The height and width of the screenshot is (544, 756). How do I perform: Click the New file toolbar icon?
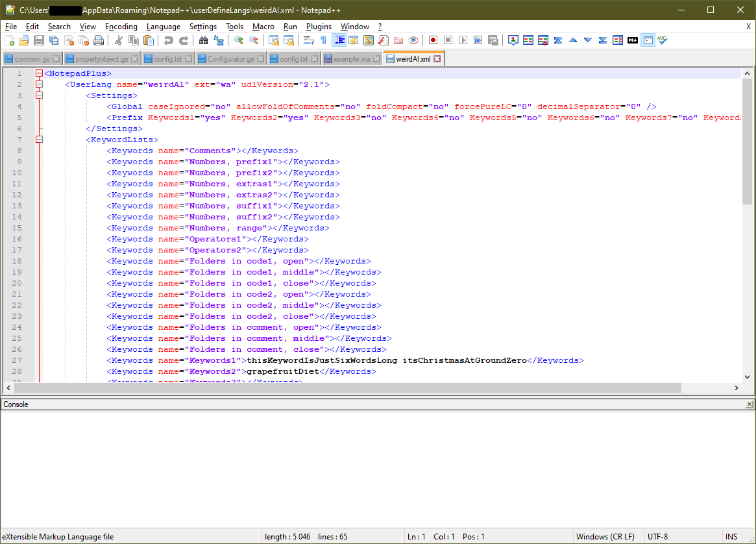click(9, 40)
